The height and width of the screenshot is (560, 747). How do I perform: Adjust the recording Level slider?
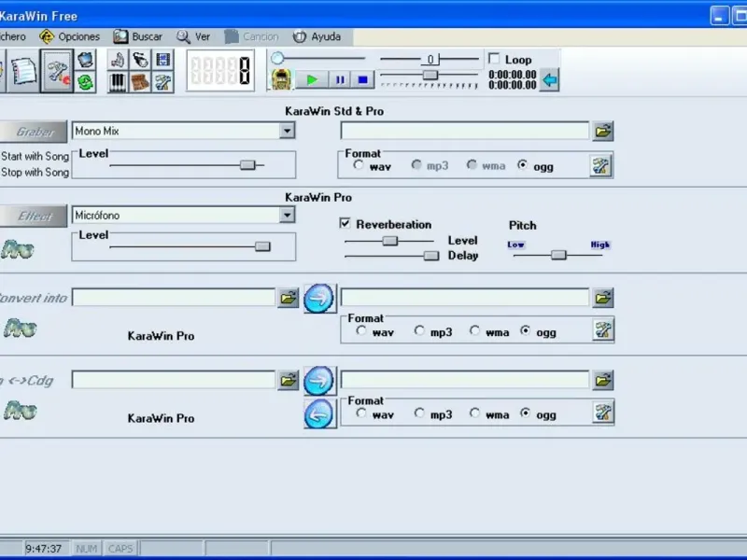pyautogui.click(x=247, y=165)
